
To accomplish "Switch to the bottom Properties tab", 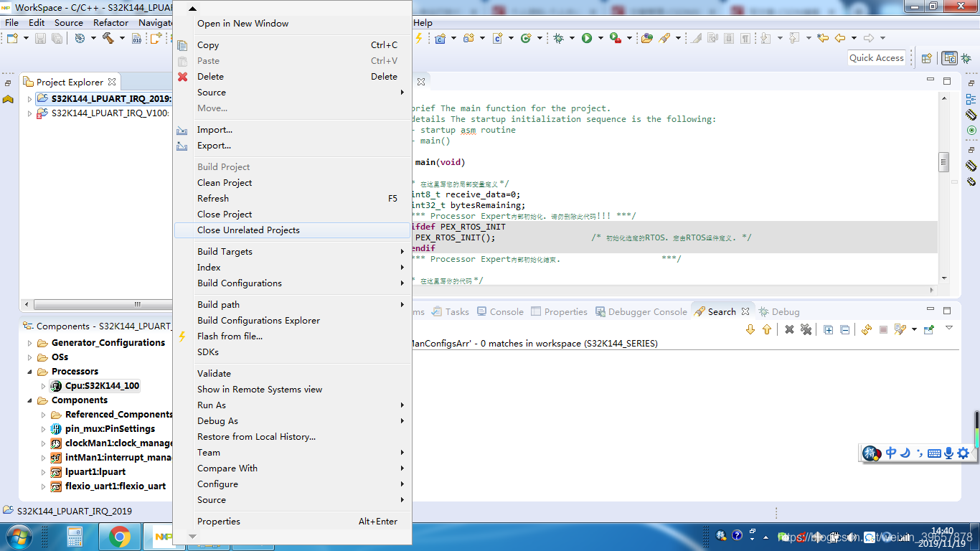I will tap(558, 311).
